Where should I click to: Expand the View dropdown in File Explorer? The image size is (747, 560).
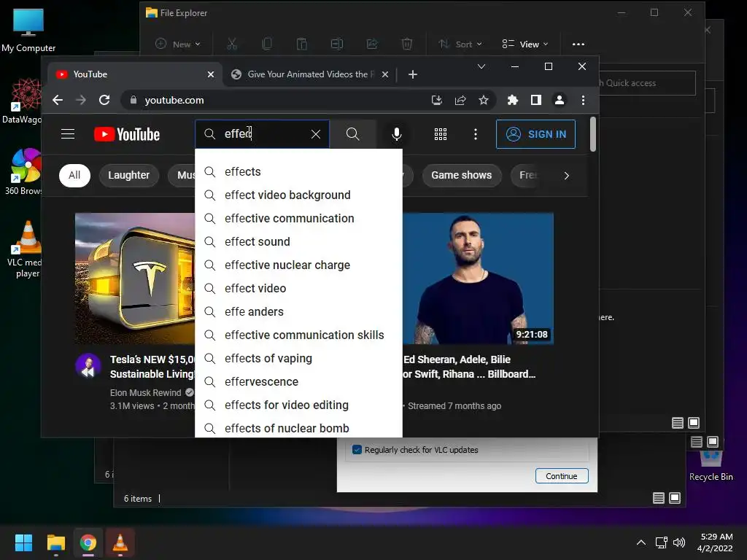click(x=525, y=44)
